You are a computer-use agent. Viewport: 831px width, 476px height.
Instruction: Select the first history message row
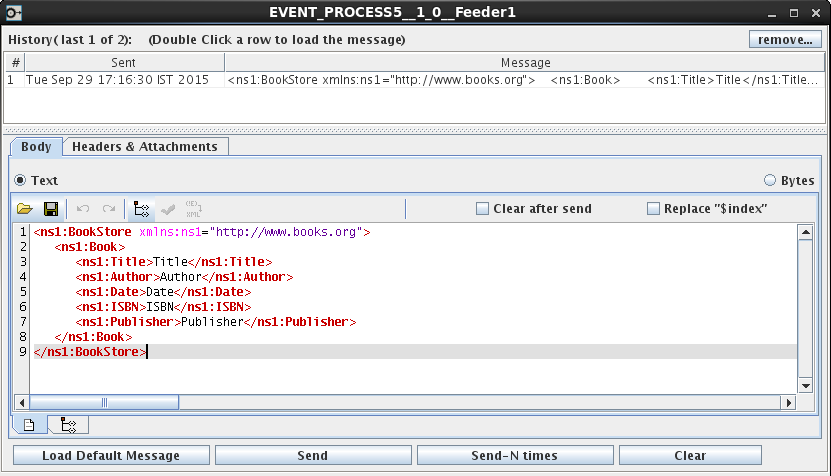pyautogui.click(x=400, y=79)
